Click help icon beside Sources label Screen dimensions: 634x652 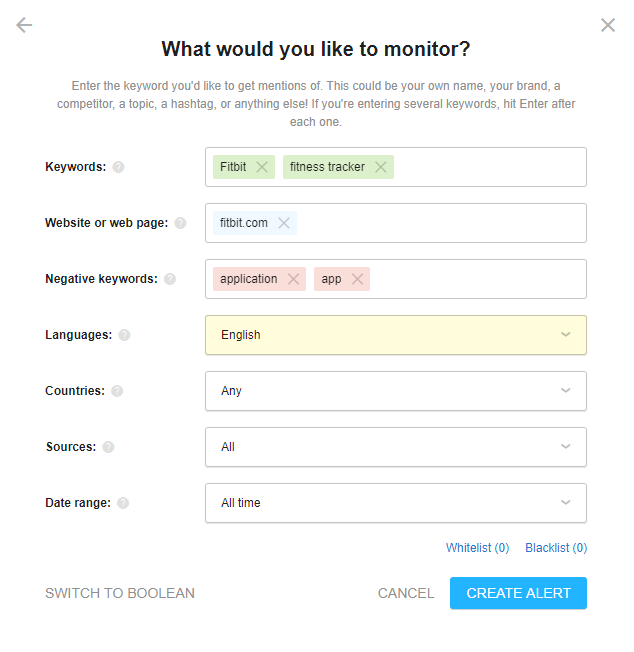tap(108, 447)
